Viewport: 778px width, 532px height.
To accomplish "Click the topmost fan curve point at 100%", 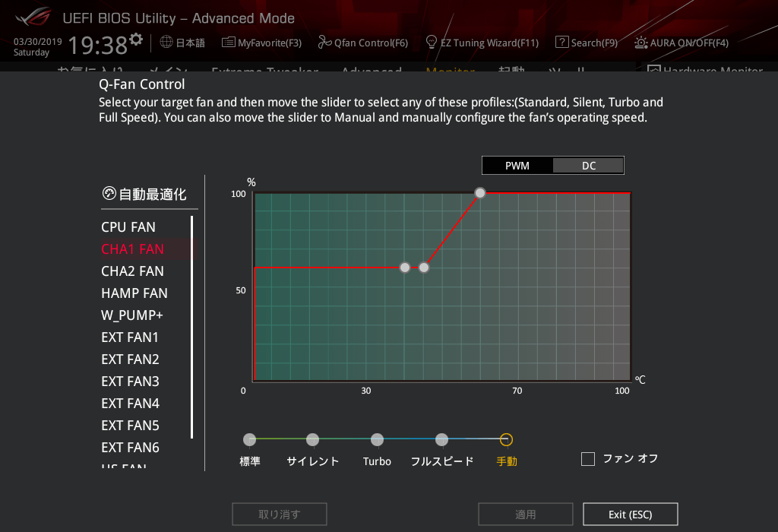I will [x=480, y=193].
